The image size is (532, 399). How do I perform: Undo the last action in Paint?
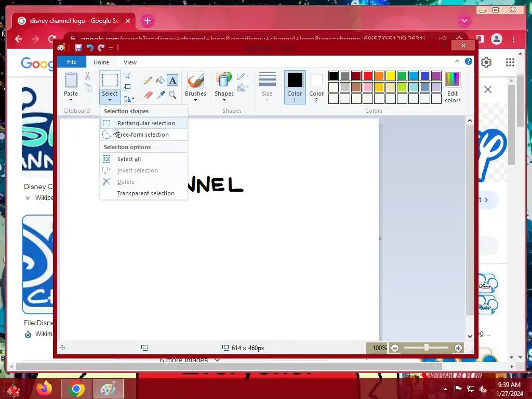89,48
